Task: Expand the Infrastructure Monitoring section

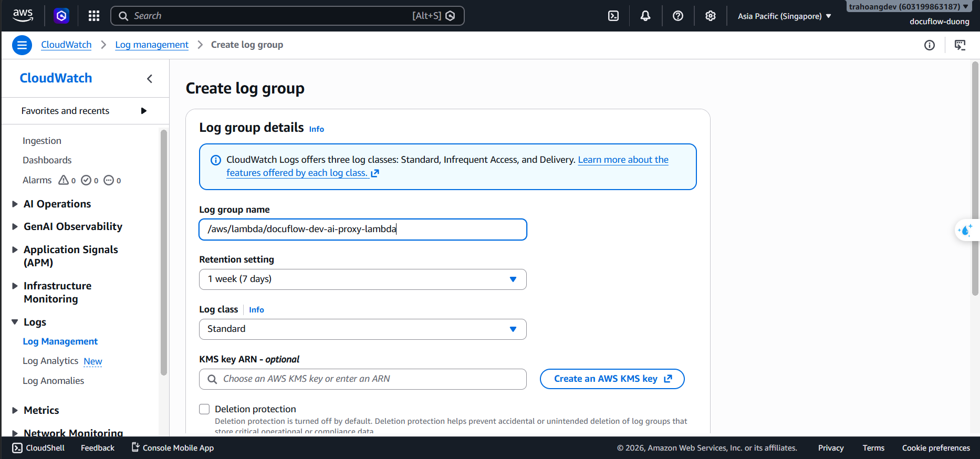Action: click(x=15, y=286)
